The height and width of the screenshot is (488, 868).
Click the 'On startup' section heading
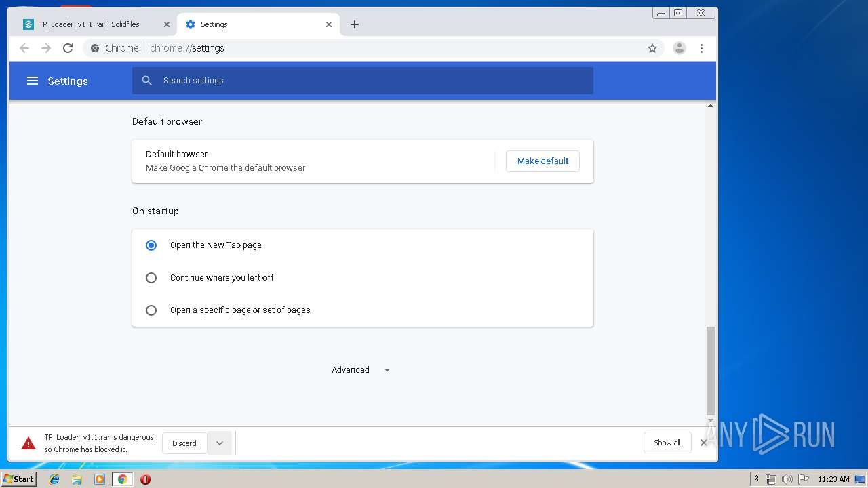(x=155, y=211)
